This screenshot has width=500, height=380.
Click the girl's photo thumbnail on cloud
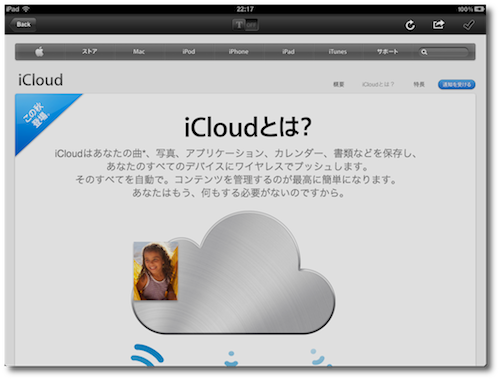pos(156,271)
